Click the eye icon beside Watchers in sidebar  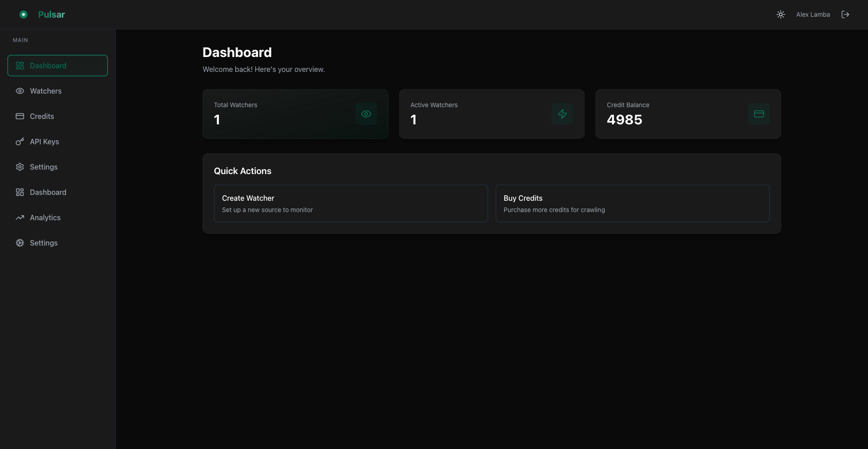20,91
